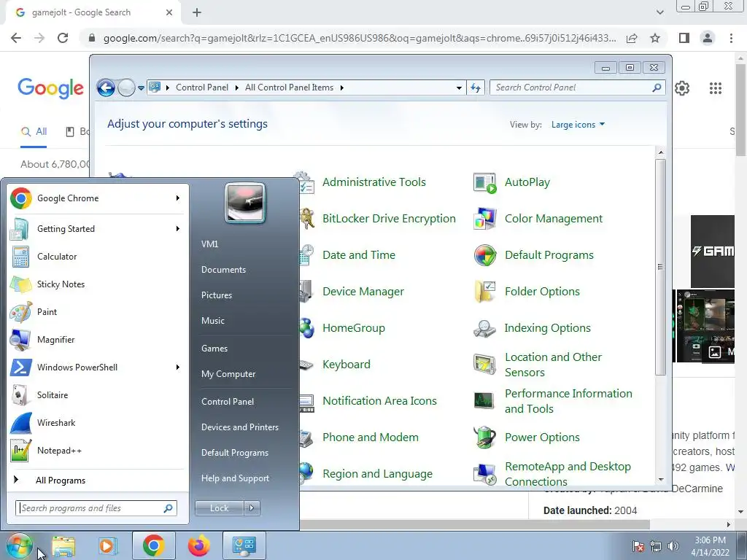Open Administrative Tools link

(x=374, y=182)
